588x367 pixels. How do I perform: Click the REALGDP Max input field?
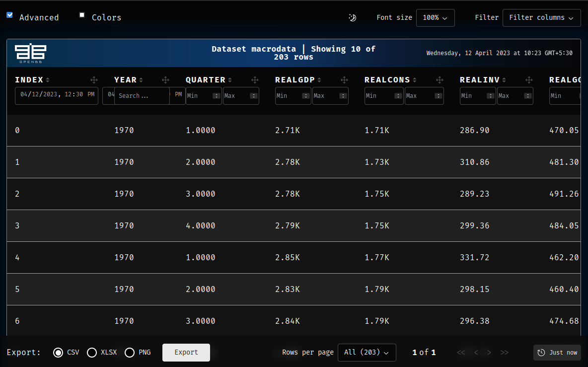[x=330, y=96]
